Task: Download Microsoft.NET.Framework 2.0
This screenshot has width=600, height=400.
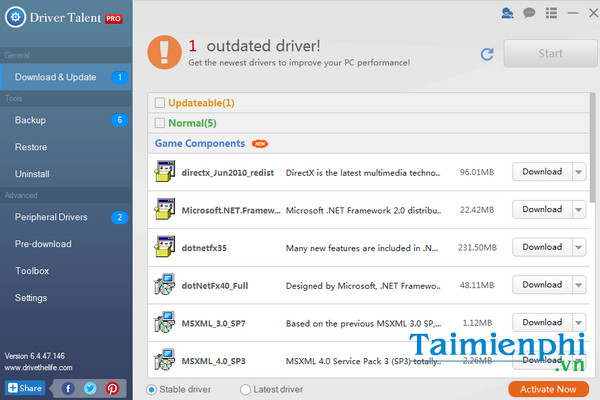Action: [x=542, y=209]
